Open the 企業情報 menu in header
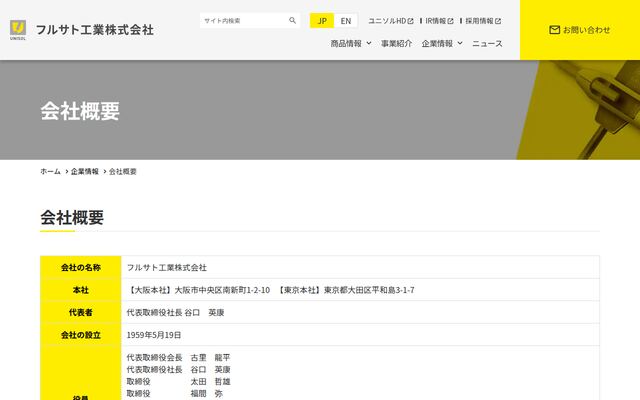The image size is (640, 400). tap(437, 43)
